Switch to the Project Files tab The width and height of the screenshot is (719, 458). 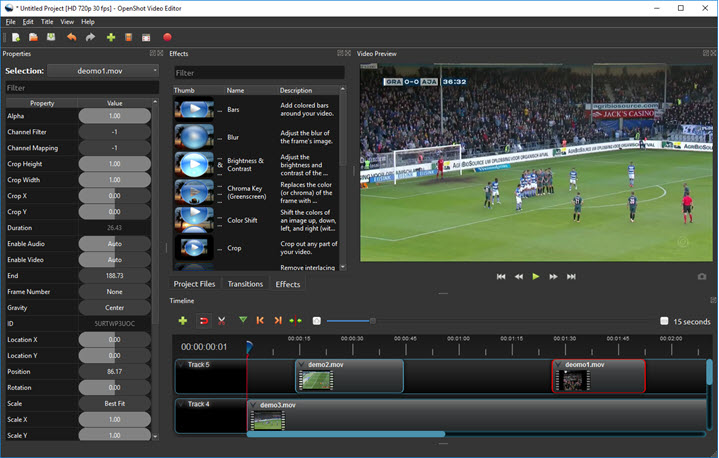click(x=194, y=284)
